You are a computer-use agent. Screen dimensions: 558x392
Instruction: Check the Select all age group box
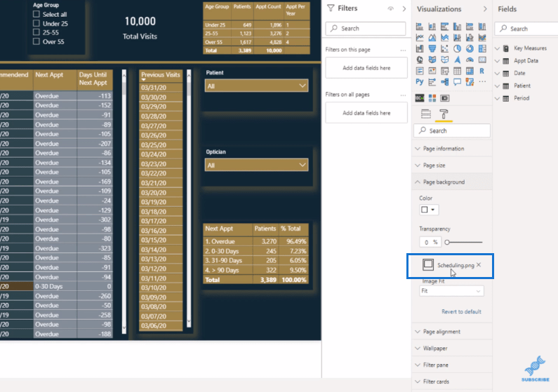pyautogui.click(x=36, y=14)
